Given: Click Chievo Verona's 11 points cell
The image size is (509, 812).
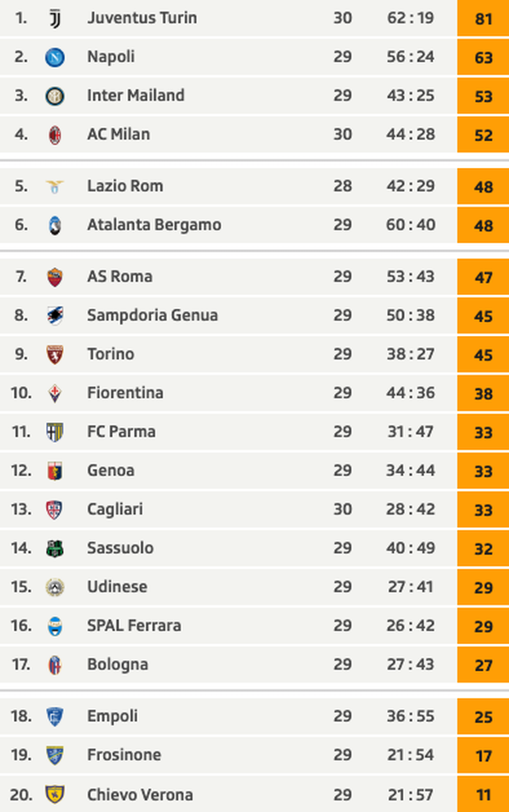Looking at the screenshot, I should pos(483,794).
